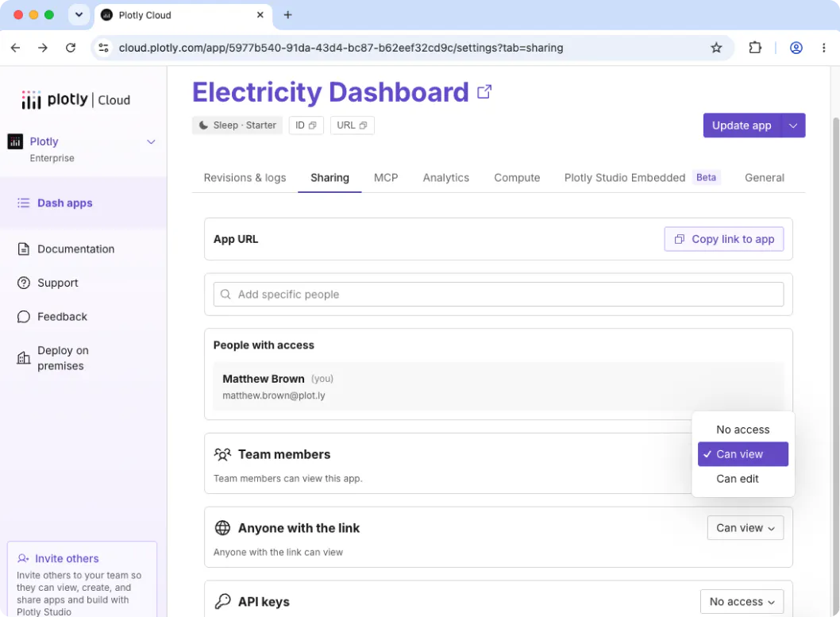Click the API keys key icon
This screenshot has height=617, width=840.
coord(222,601)
